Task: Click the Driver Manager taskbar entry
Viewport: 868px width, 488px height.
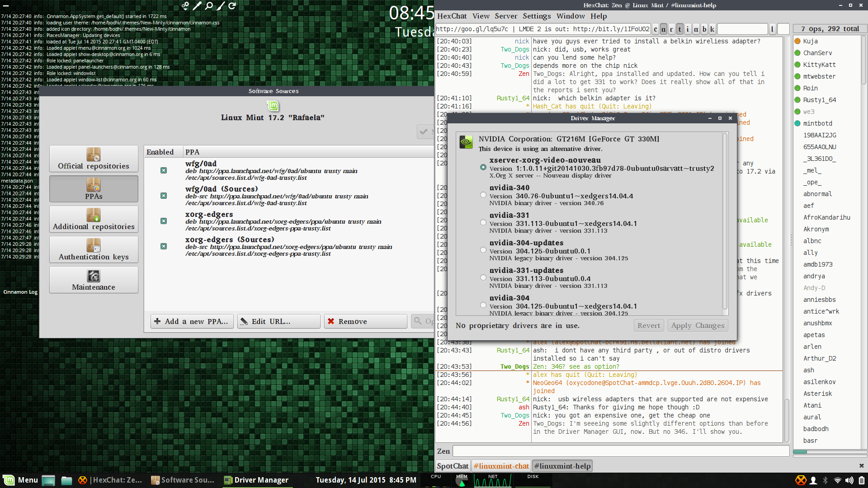Action: coord(256,480)
